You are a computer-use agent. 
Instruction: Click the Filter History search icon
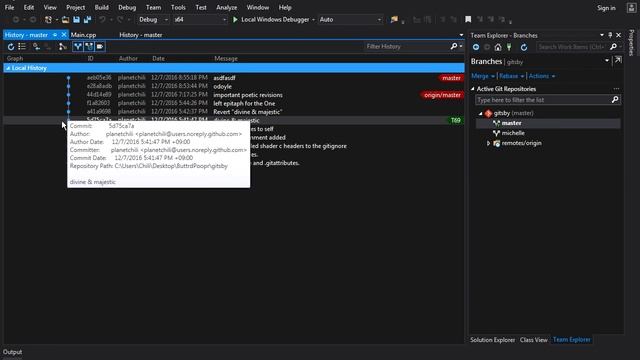(453, 47)
